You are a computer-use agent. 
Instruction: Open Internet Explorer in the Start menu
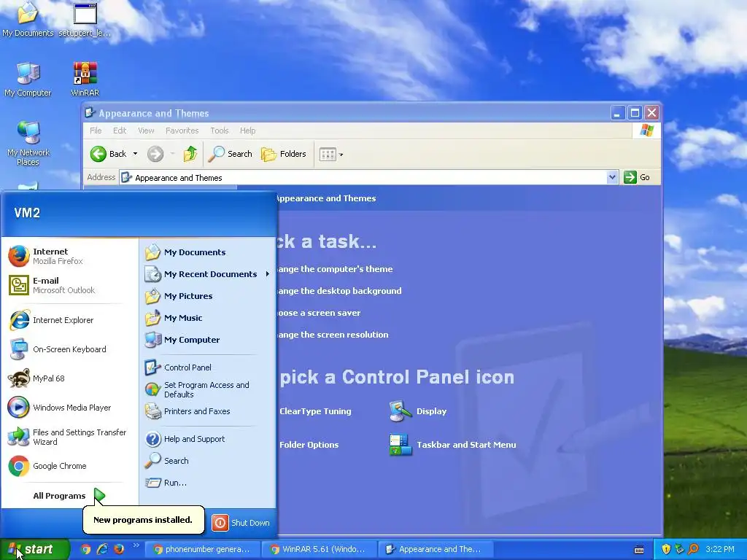(69, 320)
